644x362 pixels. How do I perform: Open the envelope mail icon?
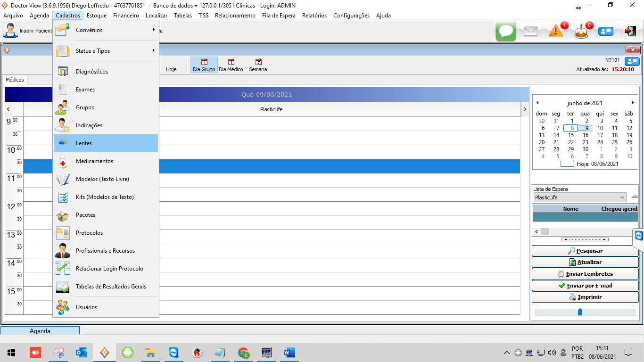click(x=531, y=32)
